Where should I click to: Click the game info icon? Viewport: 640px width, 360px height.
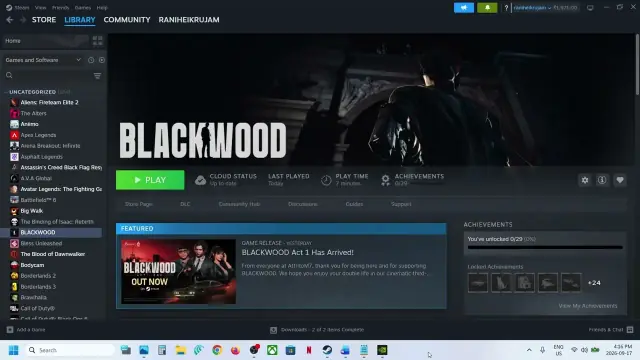602,180
